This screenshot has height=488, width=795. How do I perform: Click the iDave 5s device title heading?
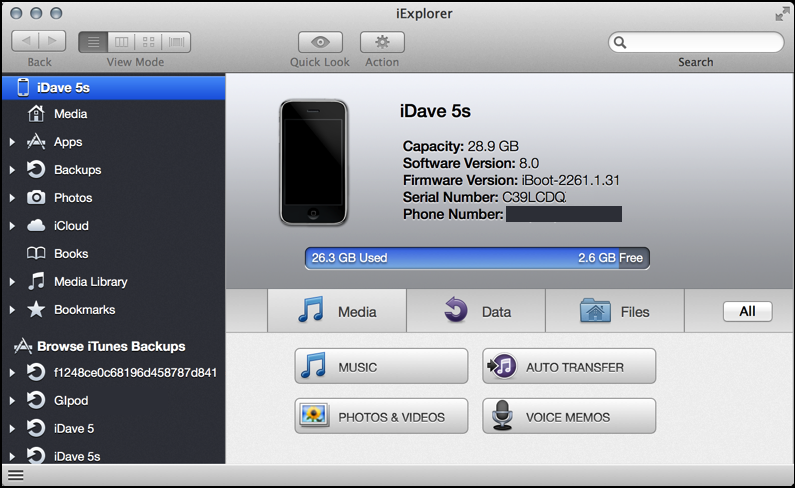pyautogui.click(x=435, y=111)
